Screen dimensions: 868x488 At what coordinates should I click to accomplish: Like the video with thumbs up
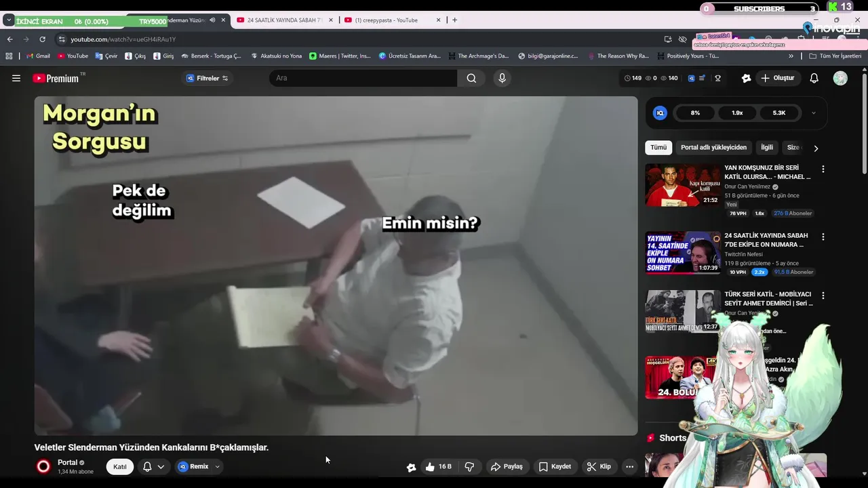pyautogui.click(x=438, y=466)
